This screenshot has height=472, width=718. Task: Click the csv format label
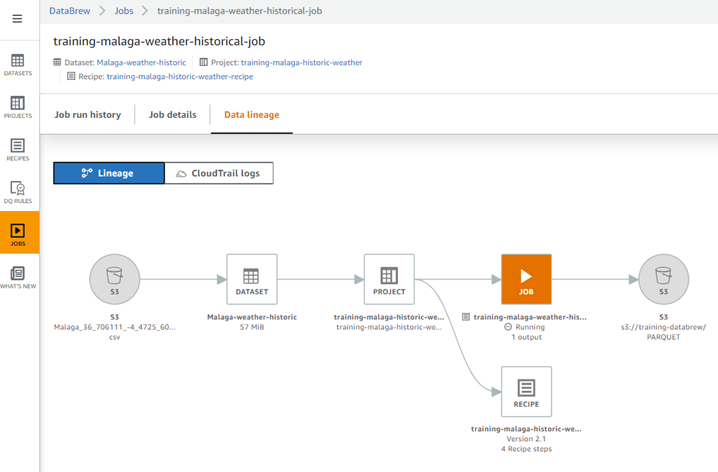pyautogui.click(x=114, y=337)
